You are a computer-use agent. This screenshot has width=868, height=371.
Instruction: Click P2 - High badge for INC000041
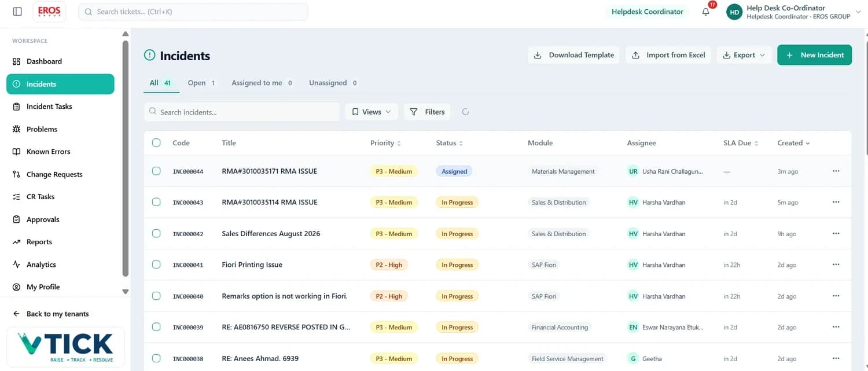point(389,265)
